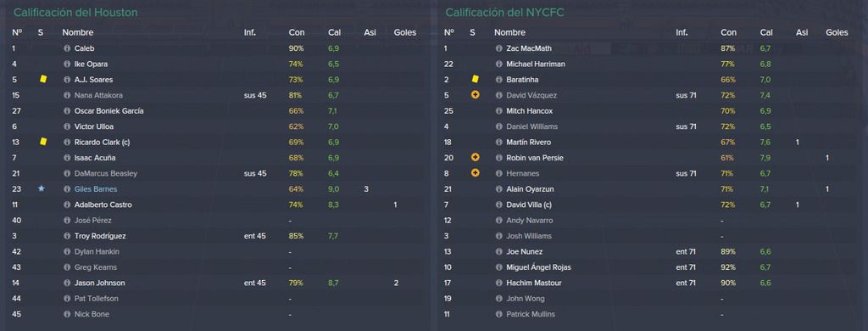Click the star icon beside Giles Barnes
The height and width of the screenshot is (331, 868).
(x=41, y=189)
